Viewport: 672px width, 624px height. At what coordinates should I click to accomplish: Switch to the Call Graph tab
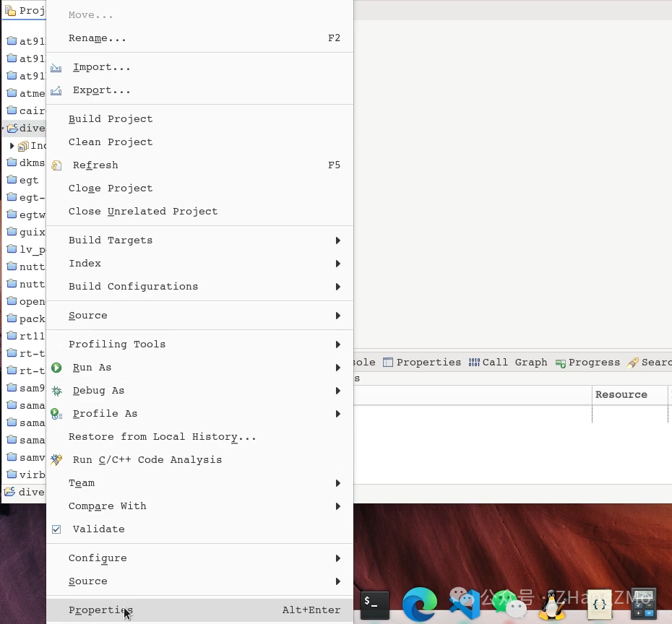[x=508, y=363]
